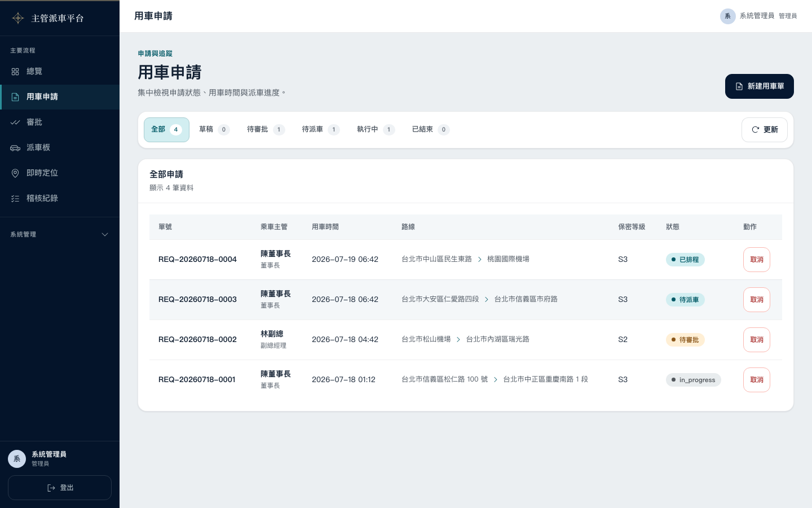Open the 審批 checkmark icon

coord(15,122)
